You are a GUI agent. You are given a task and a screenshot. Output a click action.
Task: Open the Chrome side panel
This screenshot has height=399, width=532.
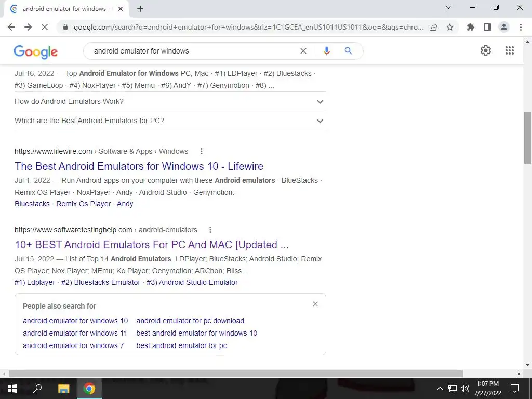point(487,27)
